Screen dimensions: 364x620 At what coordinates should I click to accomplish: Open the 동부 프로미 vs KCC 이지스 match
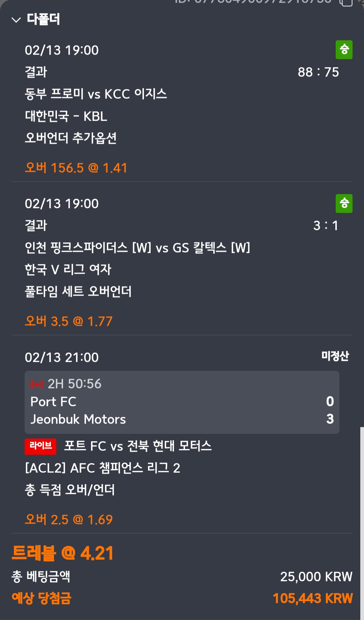(96, 94)
